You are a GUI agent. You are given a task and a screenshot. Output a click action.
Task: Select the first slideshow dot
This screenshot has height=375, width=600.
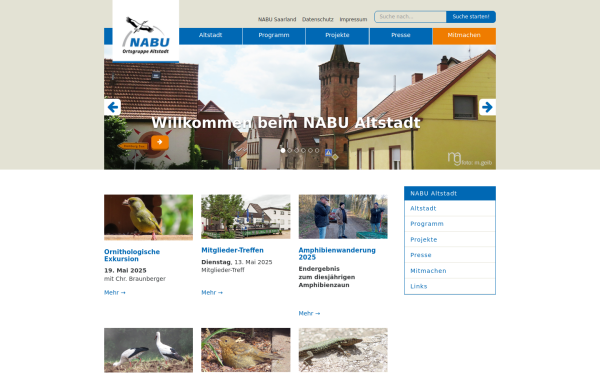[283, 150]
